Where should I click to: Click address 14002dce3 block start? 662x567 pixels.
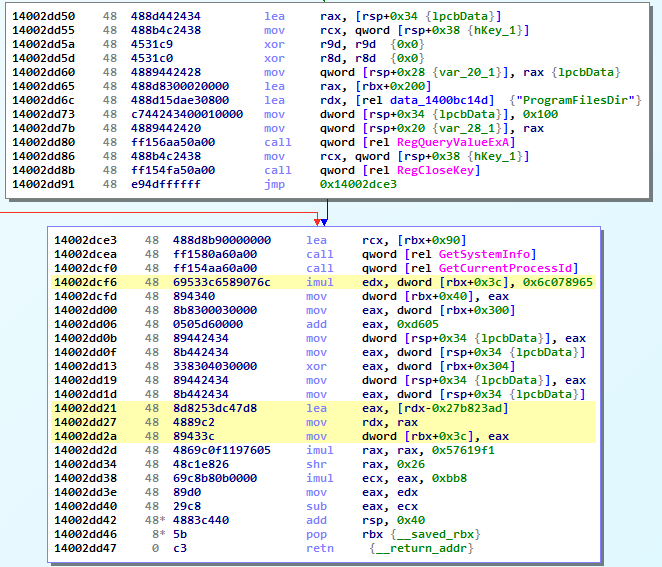86,240
